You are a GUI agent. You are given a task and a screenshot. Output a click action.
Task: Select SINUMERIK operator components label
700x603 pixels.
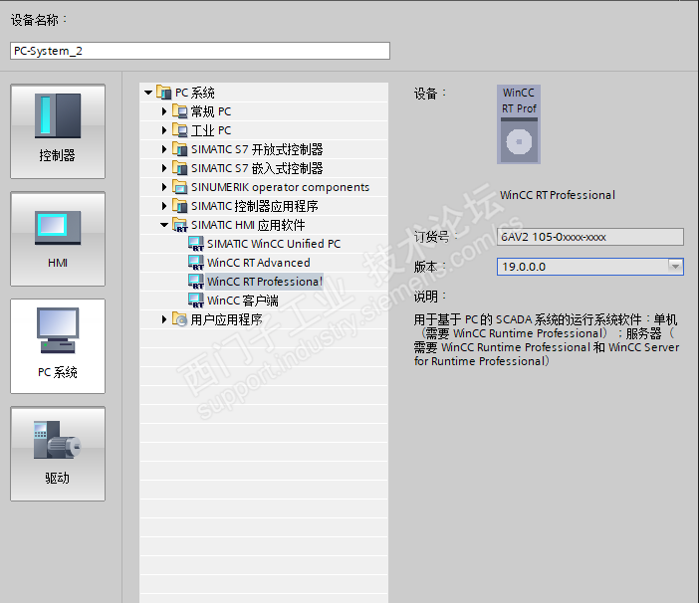(281, 187)
